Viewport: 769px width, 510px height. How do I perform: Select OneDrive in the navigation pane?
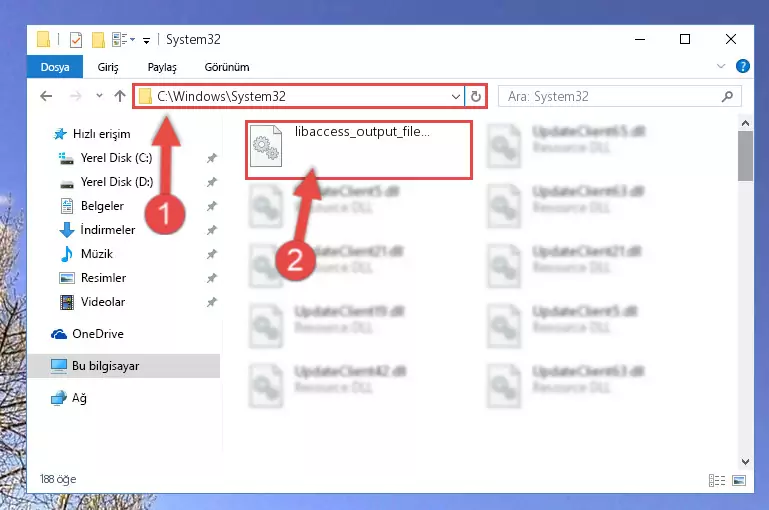click(x=87, y=334)
